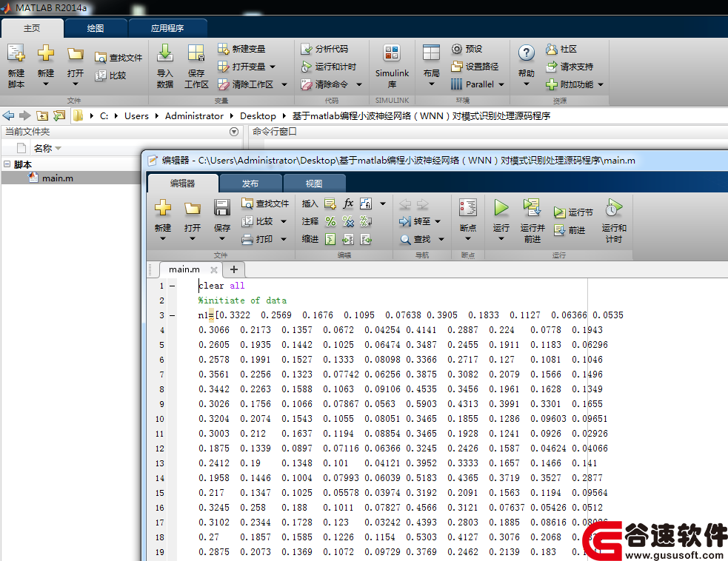Open Community (社区)
Image resolution: width=728 pixels, height=561 pixels.
point(561,49)
